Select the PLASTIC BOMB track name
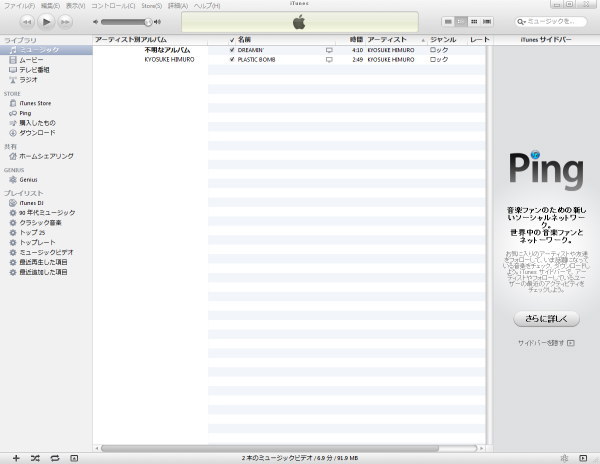Viewport: 600px width, 464px height. tap(256, 60)
